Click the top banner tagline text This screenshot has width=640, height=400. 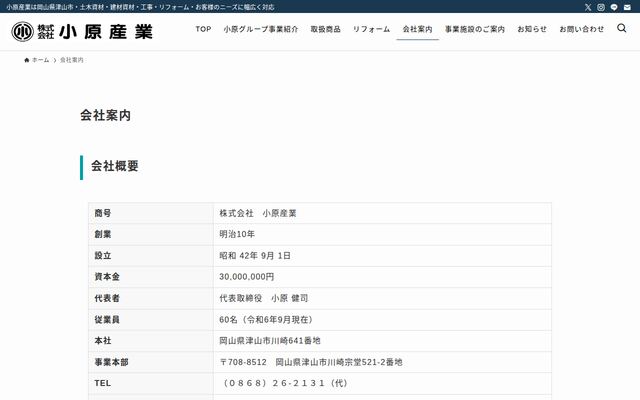coord(140,7)
